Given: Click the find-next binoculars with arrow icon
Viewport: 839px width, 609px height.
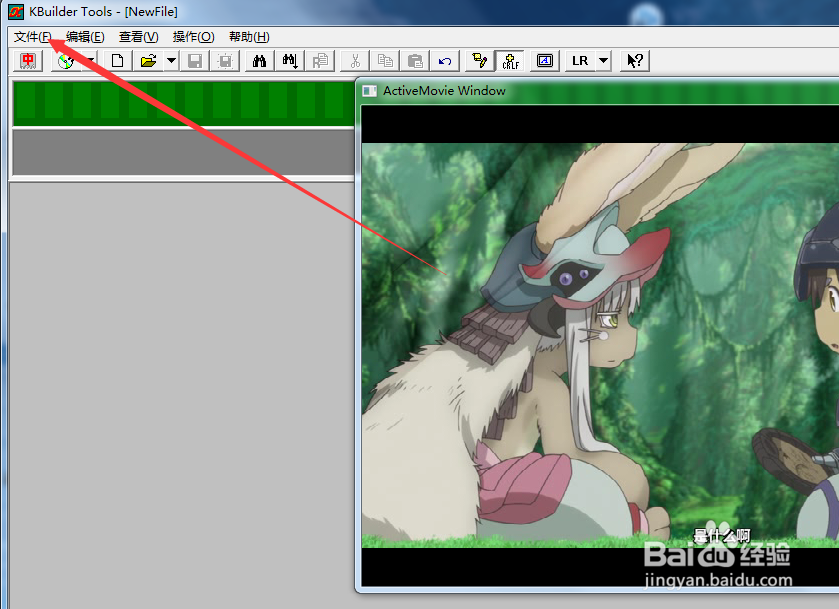Looking at the screenshot, I should [x=289, y=61].
